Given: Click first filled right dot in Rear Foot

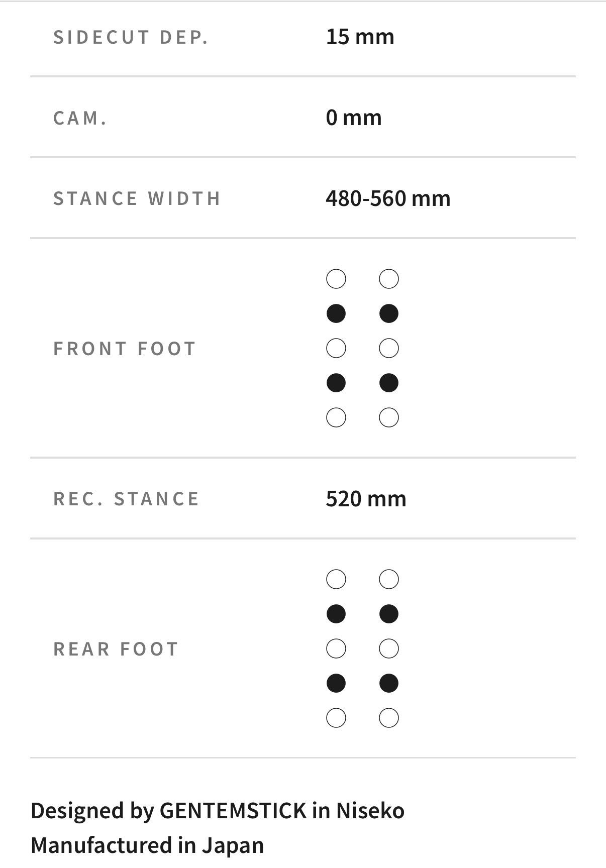Looking at the screenshot, I should tap(389, 614).
